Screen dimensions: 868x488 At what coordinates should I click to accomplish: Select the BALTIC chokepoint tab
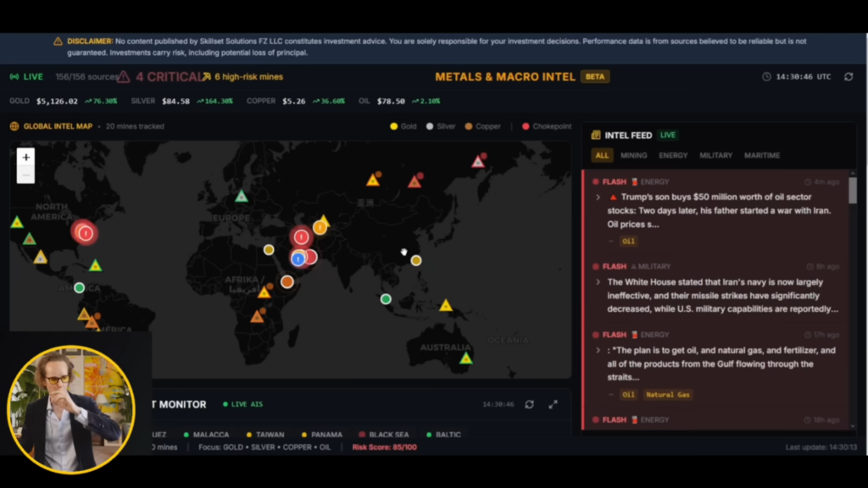[443, 435]
